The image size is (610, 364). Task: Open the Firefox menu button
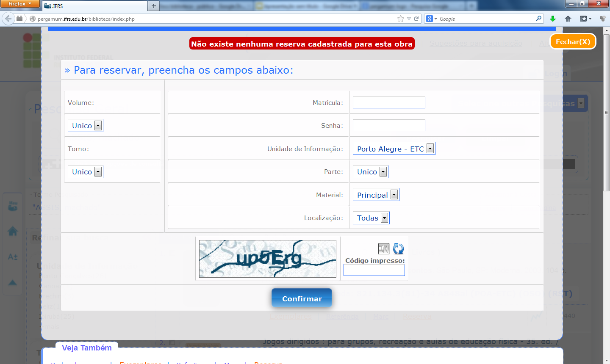[20, 4]
